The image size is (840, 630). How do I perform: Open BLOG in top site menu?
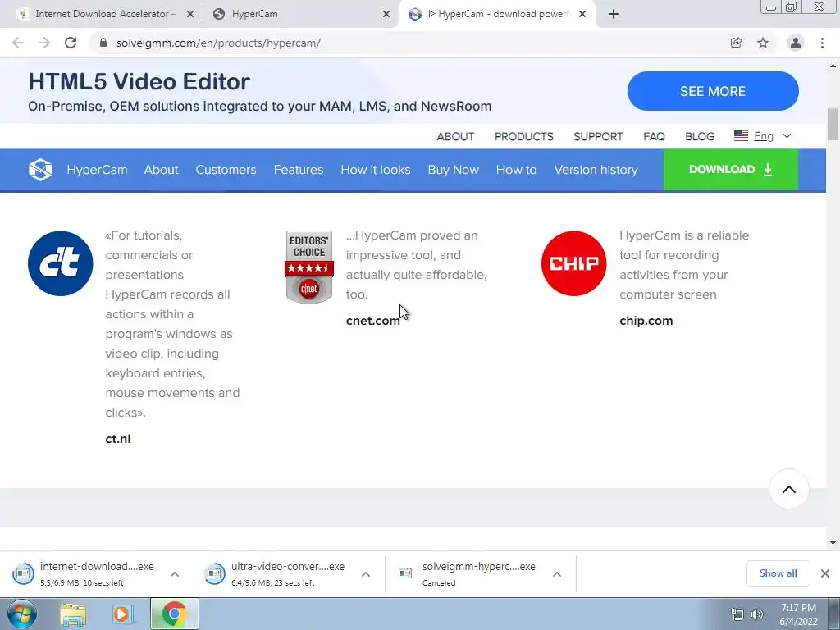coord(700,137)
